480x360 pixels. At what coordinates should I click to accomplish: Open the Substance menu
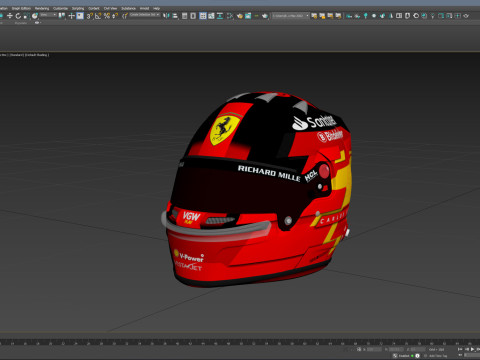[x=128, y=8]
